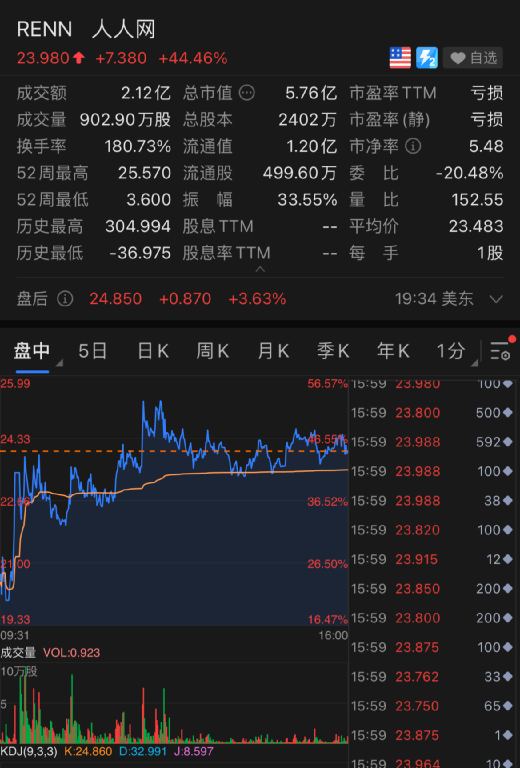The image size is (520, 768).
Task: Select the tick row priced 23.800 with 500 shares
Action: [433, 413]
